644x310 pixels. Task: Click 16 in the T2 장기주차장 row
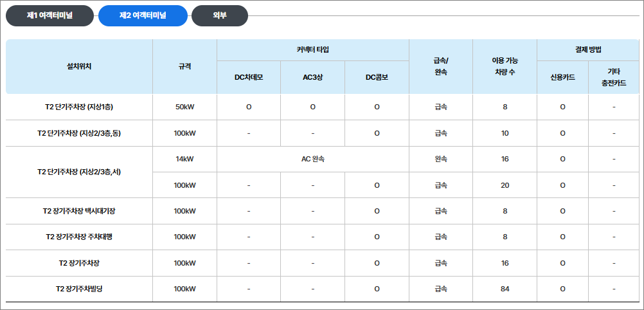click(x=505, y=262)
